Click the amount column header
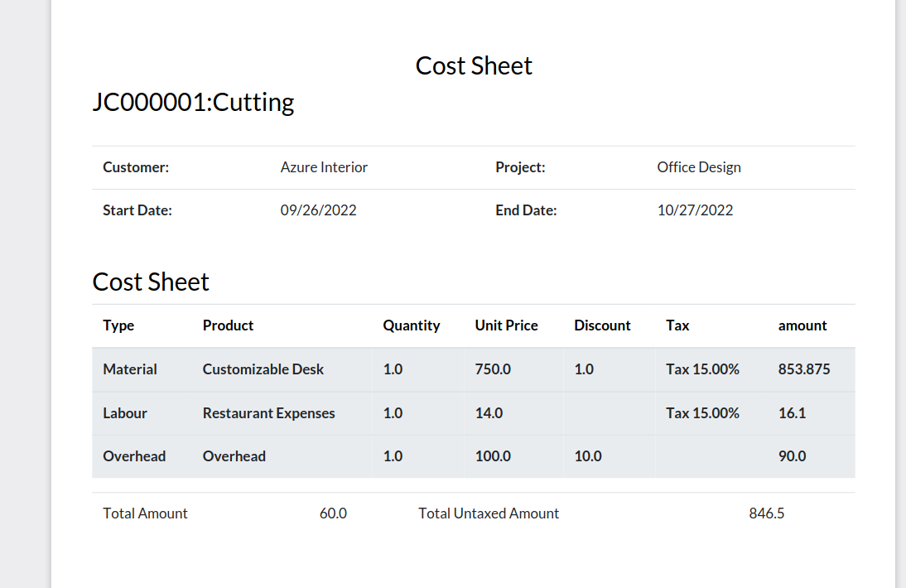The width and height of the screenshot is (906, 588). coord(802,325)
